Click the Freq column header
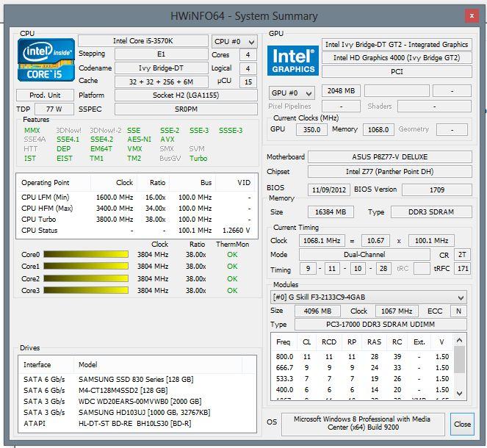The width and height of the screenshot is (487, 448). tap(284, 342)
